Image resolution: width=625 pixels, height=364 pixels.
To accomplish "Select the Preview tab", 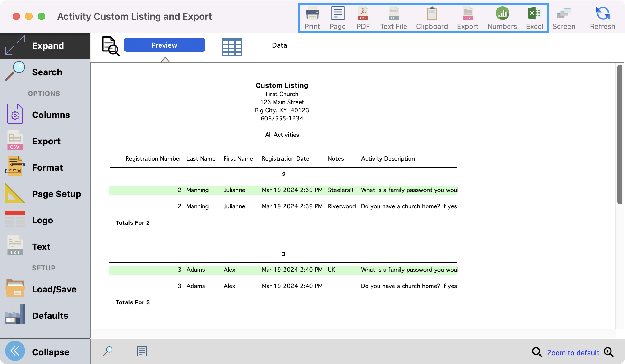I will tap(164, 45).
